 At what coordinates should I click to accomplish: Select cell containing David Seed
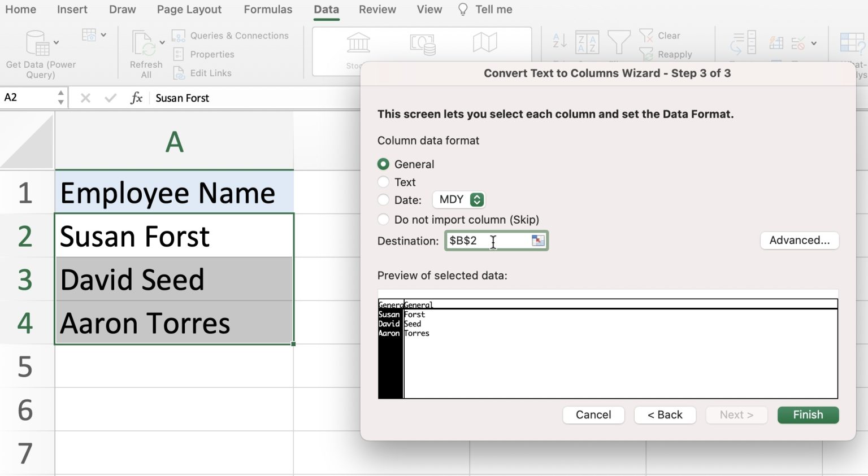tap(174, 280)
